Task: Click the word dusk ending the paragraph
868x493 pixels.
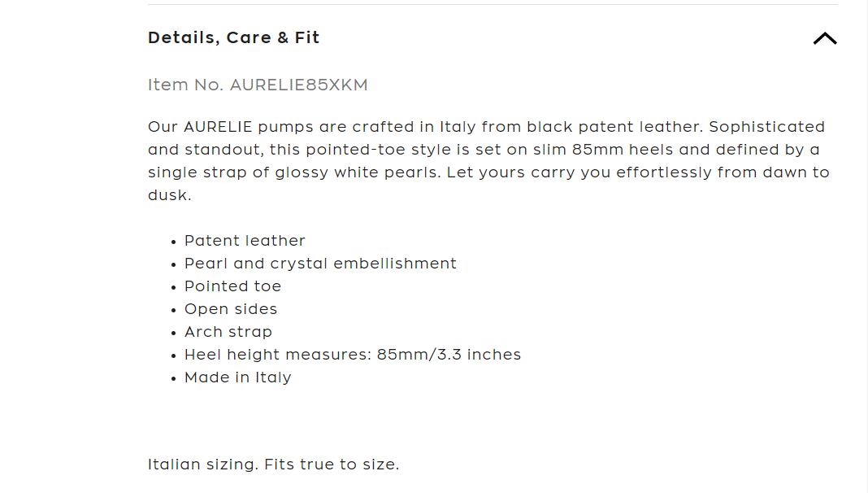Action: 169,195
